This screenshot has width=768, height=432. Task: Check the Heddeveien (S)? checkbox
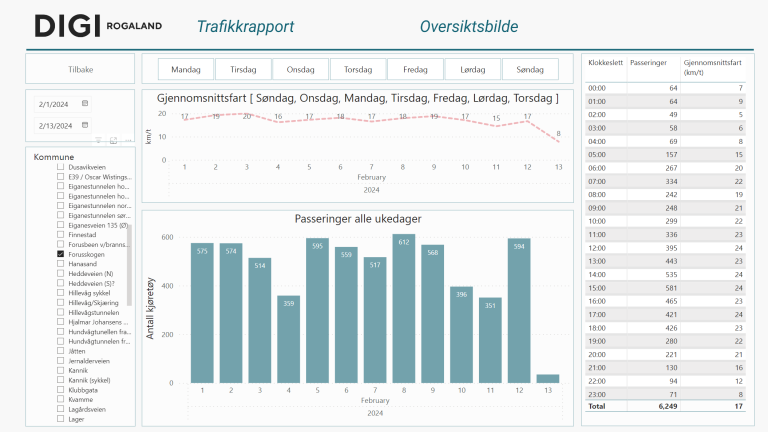point(60,283)
